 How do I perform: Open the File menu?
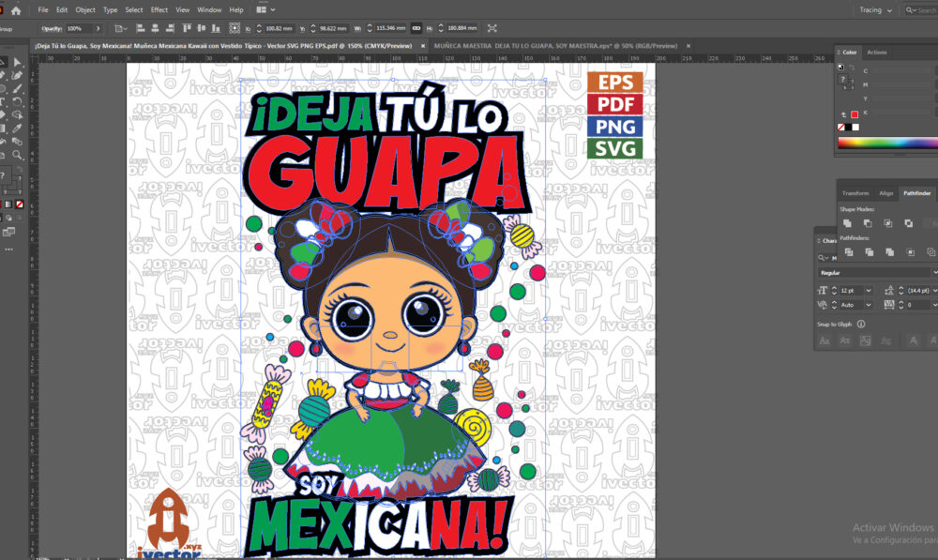pos(43,10)
